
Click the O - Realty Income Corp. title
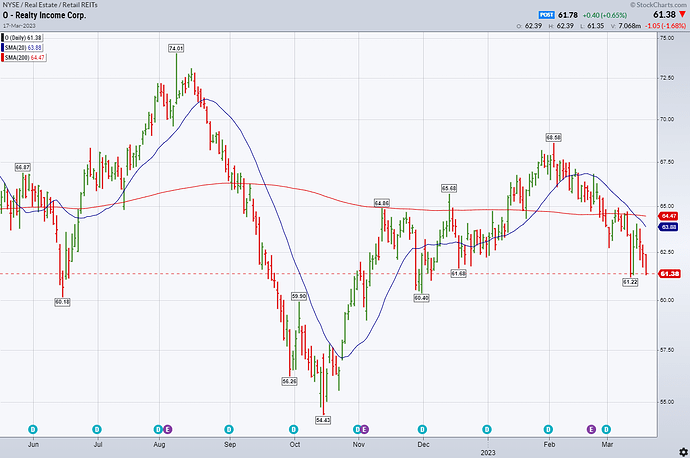[x=44, y=15]
